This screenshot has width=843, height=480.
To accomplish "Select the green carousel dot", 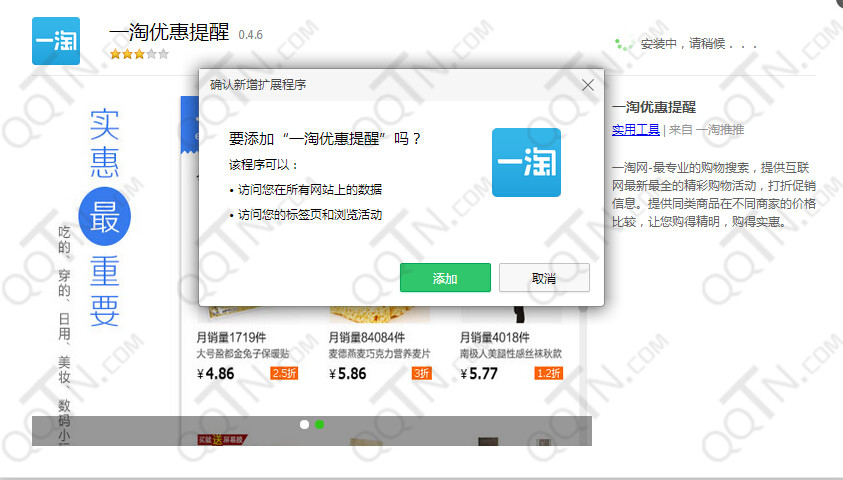I will point(319,425).
